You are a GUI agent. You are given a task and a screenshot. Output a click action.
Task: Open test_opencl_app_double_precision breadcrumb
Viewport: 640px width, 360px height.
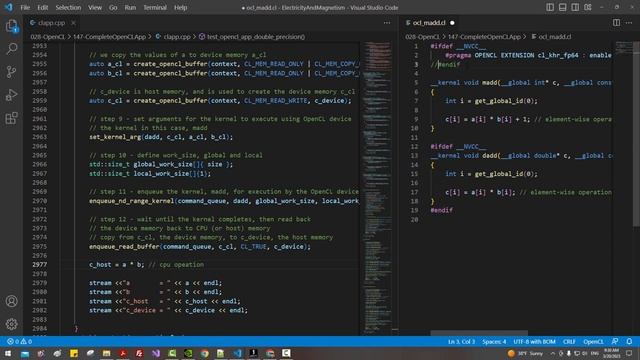252,37
